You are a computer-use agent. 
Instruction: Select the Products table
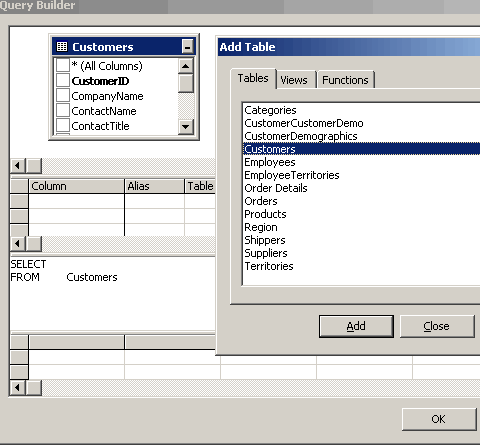coord(265,214)
